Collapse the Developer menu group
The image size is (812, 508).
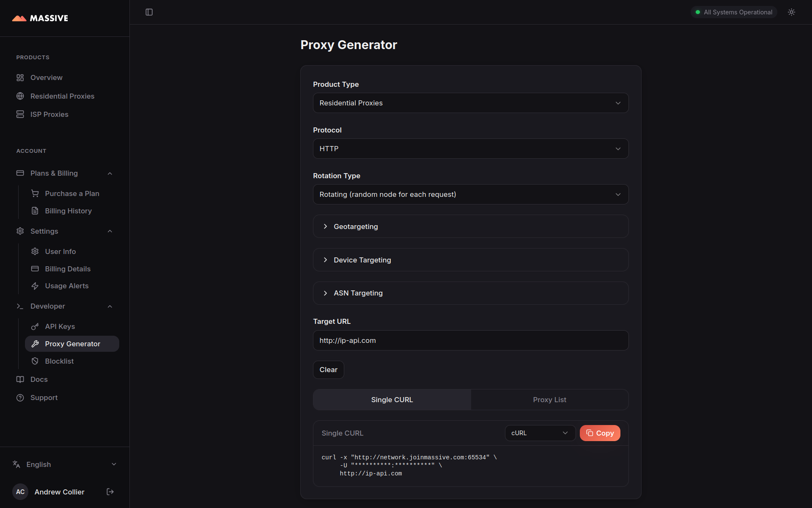110,306
